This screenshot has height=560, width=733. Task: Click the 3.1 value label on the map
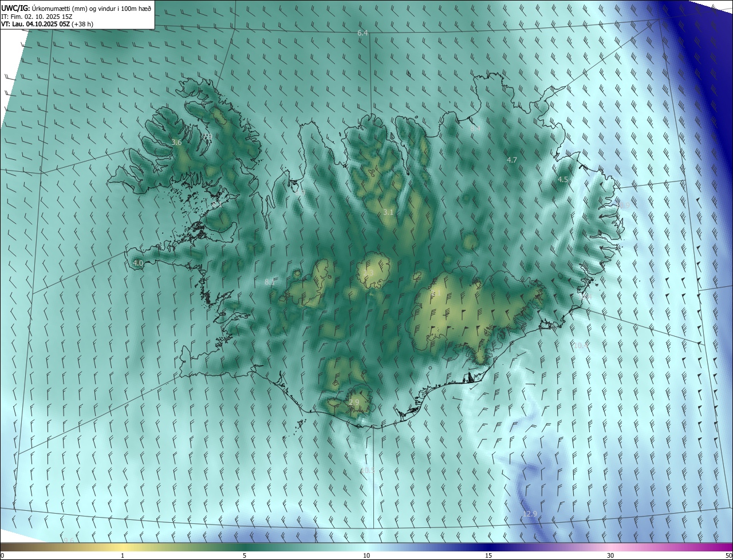[x=388, y=212]
